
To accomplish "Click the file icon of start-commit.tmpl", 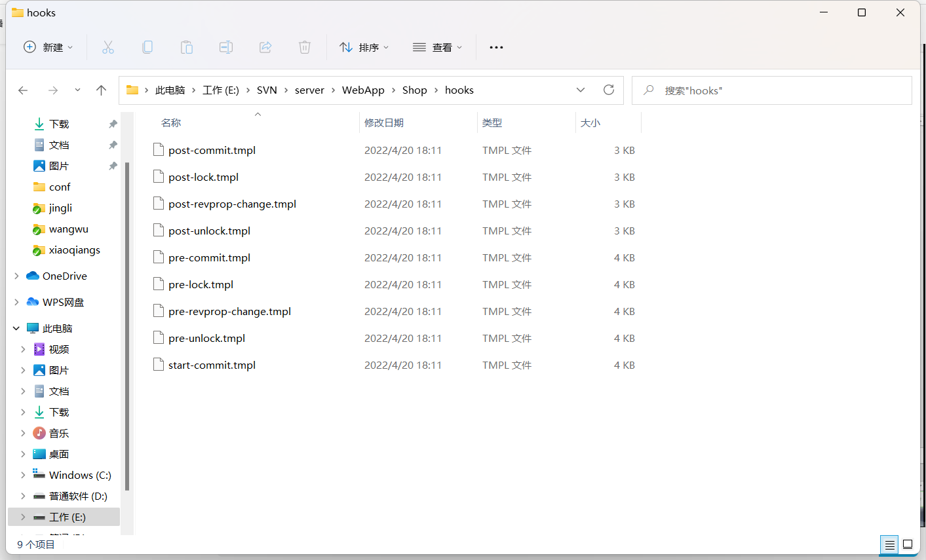I will [158, 365].
